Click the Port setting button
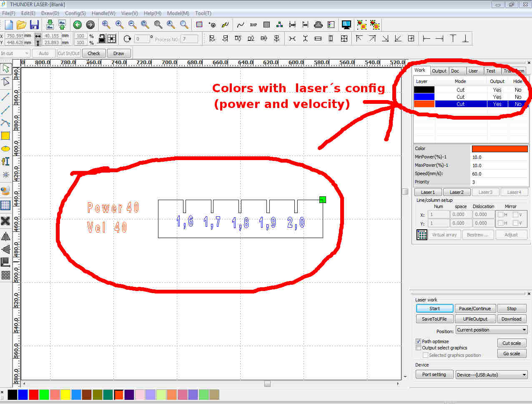 click(434, 374)
